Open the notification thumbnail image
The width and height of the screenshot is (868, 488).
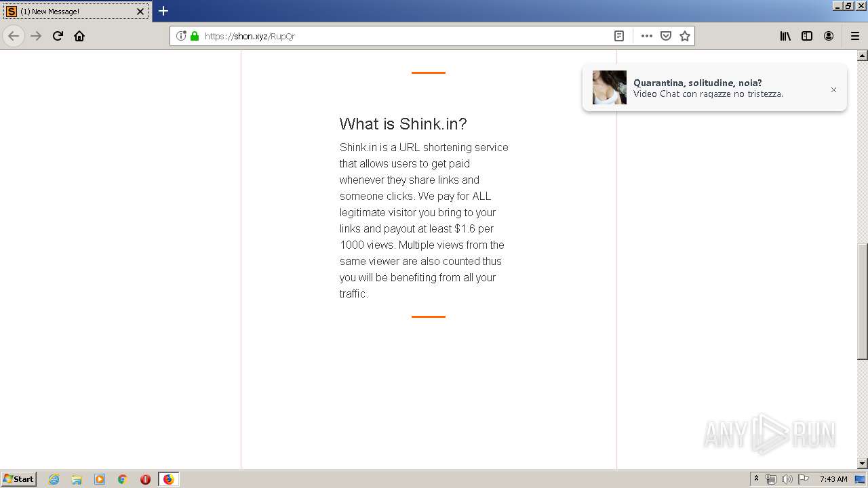(610, 87)
